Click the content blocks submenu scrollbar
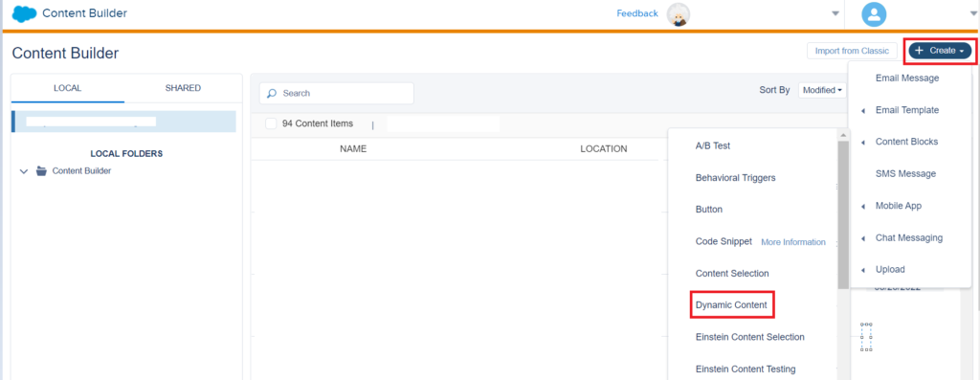 (843, 214)
